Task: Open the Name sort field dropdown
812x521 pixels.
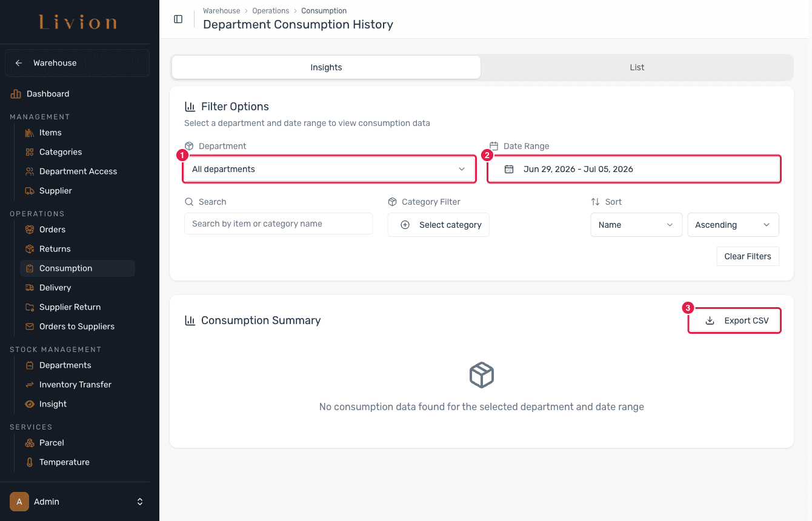Action: [636, 225]
